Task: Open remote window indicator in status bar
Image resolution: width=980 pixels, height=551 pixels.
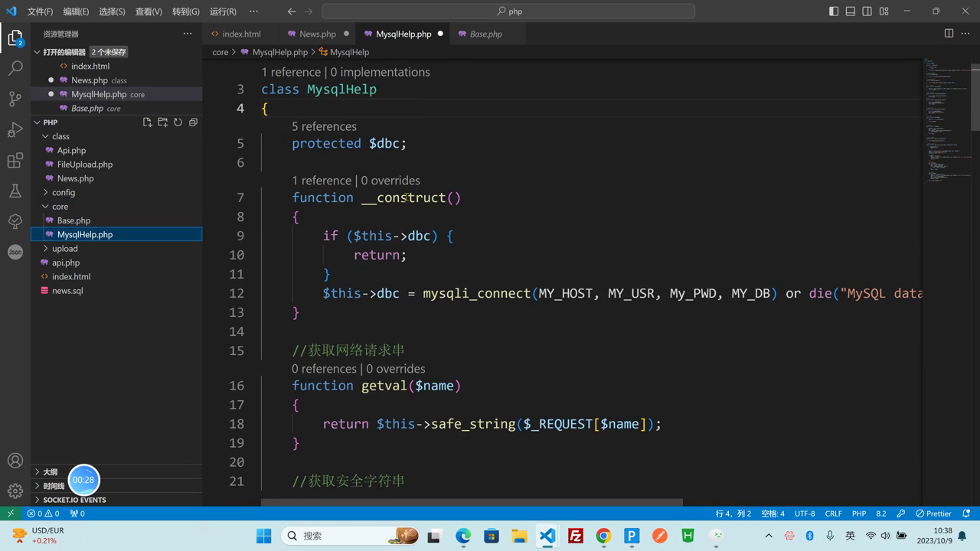Action: (11, 514)
